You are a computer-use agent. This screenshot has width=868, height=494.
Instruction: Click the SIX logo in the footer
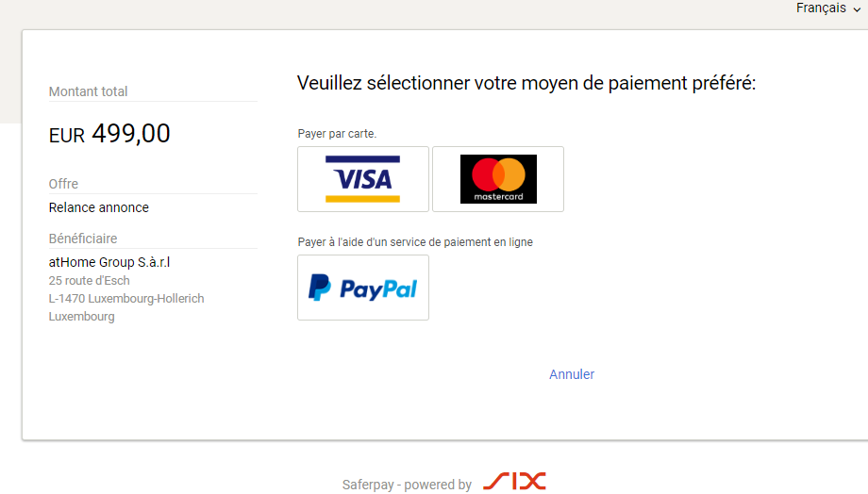coord(515,482)
